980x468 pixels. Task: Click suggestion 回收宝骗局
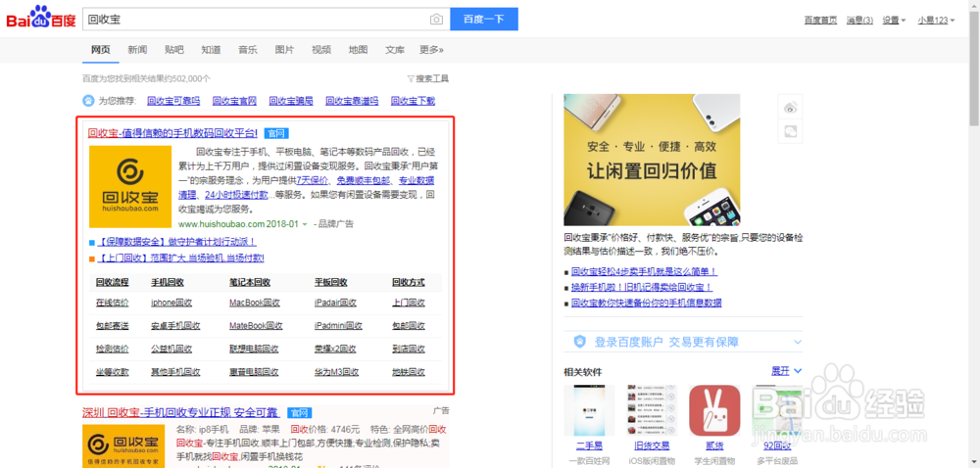click(x=291, y=101)
